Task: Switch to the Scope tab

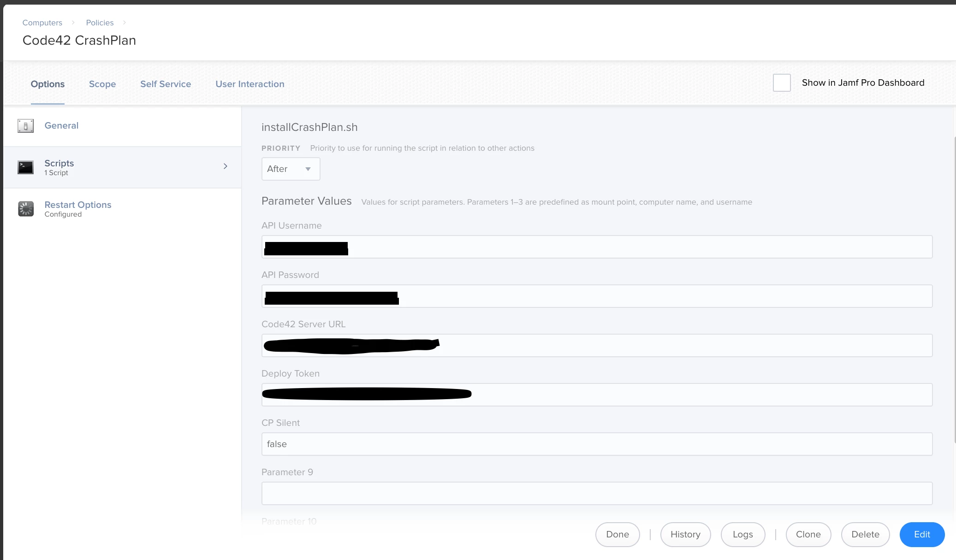Action: [x=102, y=84]
